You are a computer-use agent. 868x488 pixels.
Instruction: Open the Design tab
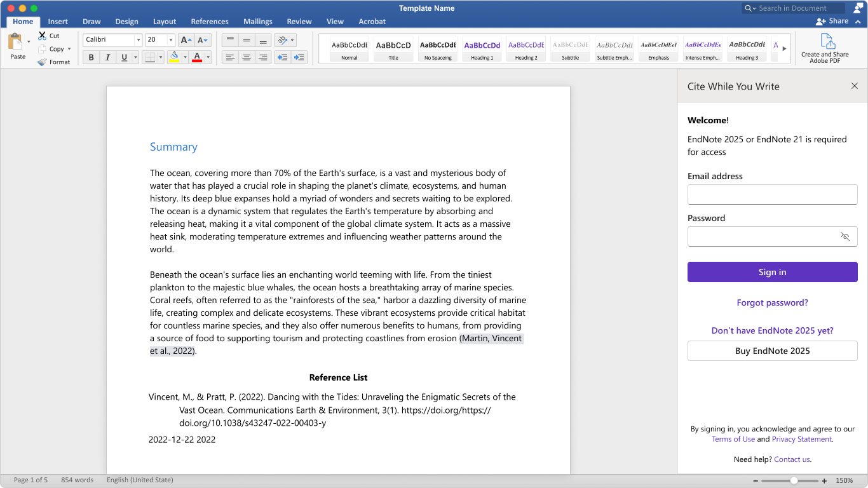tap(126, 22)
